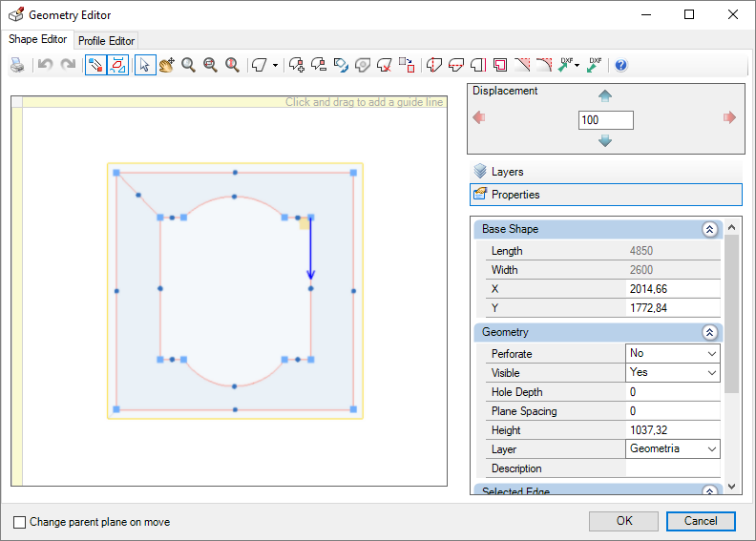The height and width of the screenshot is (541, 756).
Task: Open the Layer Geometria dropdown
Action: point(673,448)
